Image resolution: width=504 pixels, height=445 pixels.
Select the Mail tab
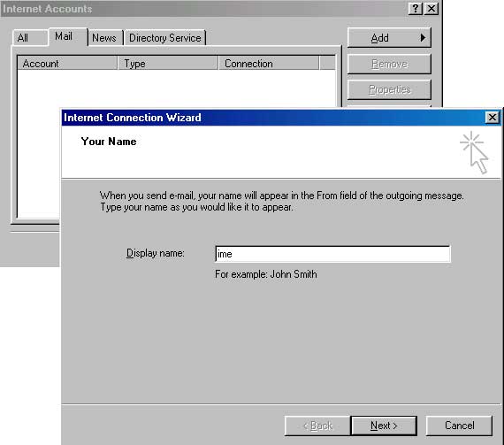point(68,36)
